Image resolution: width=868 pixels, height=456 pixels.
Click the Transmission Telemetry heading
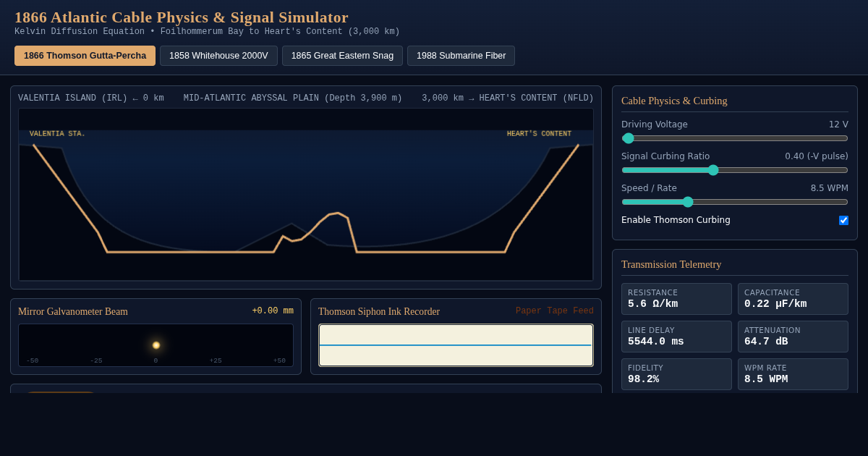pos(671,265)
